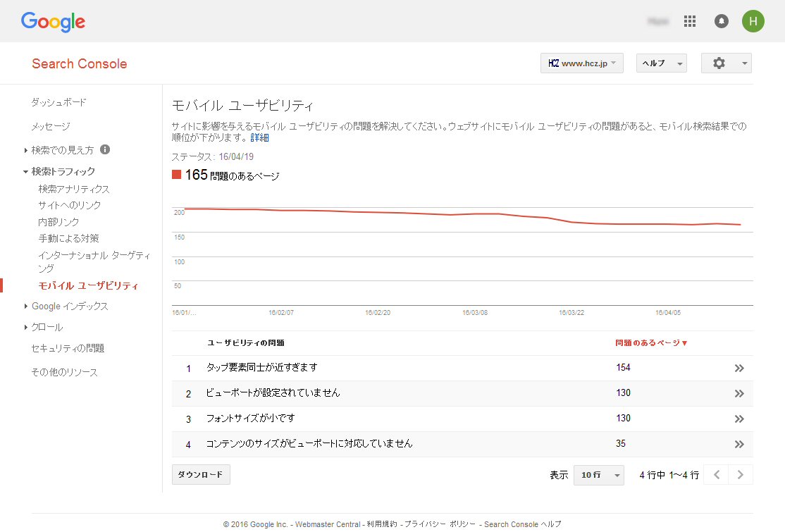This screenshot has height=532, width=785.
Task: Click the 35 page count value
Action: (x=621, y=443)
